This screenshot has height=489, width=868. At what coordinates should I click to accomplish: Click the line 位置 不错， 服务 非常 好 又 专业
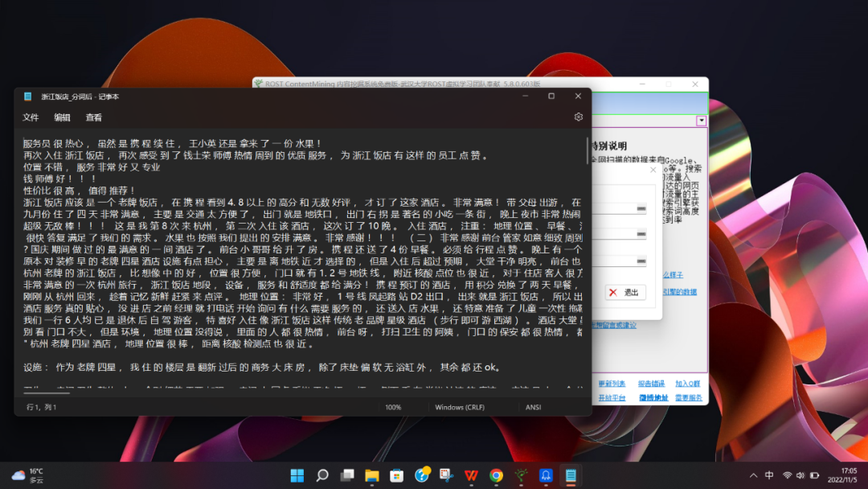coord(92,167)
